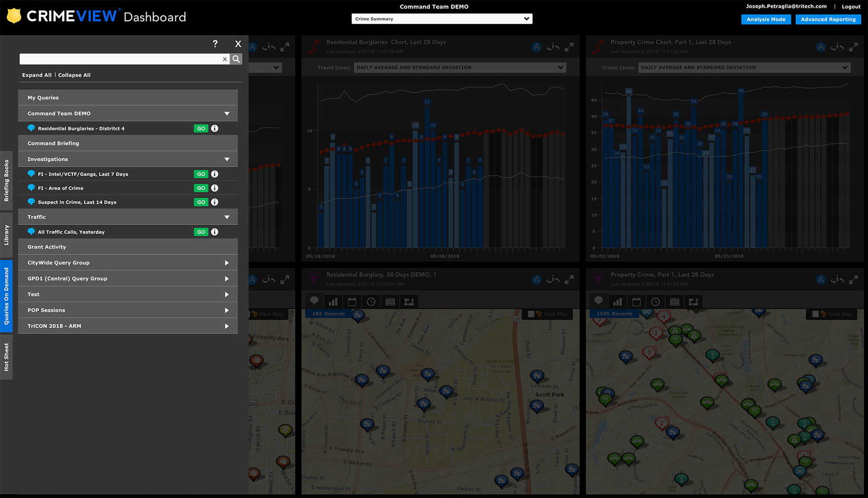The image size is (868, 498).
Task: Open the help question mark icon
Action: coord(215,44)
